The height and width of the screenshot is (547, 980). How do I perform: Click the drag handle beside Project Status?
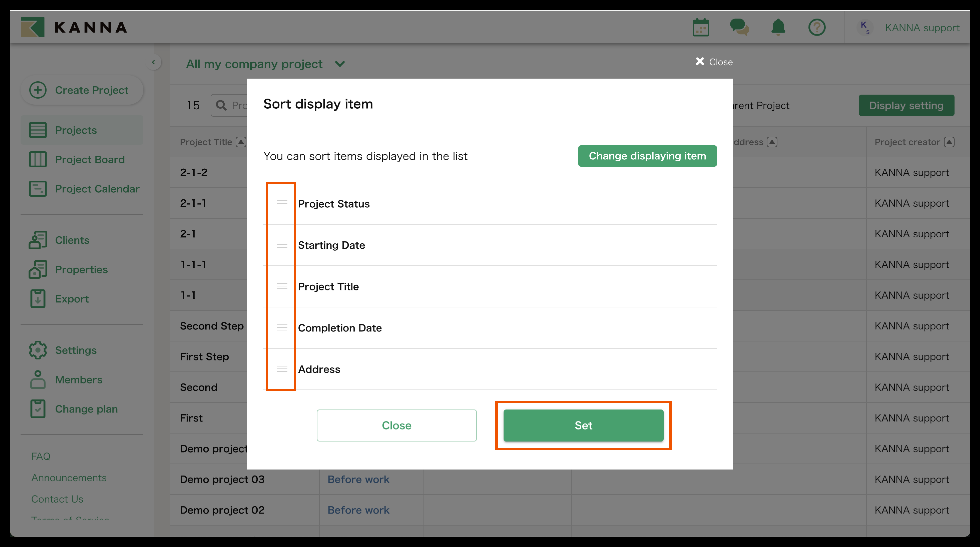click(x=282, y=203)
